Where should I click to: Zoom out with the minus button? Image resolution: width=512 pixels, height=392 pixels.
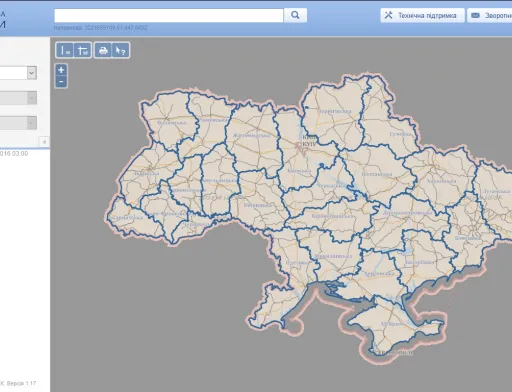[61, 82]
